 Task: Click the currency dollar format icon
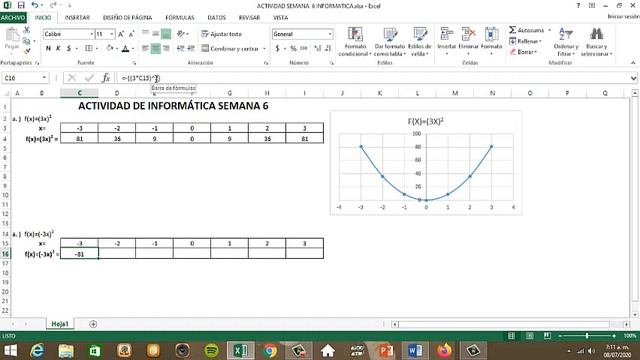point(278,49)
